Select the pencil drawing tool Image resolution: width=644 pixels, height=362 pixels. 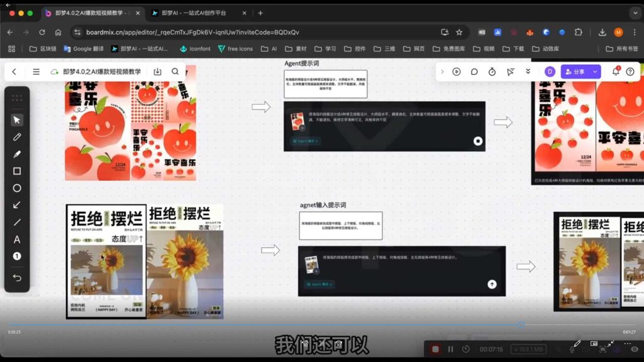17,137
